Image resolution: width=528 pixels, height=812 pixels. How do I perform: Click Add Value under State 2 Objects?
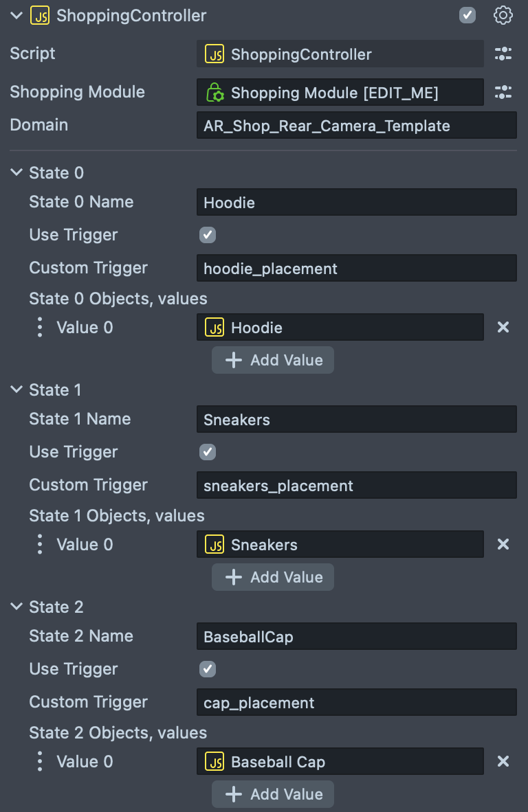273,794
